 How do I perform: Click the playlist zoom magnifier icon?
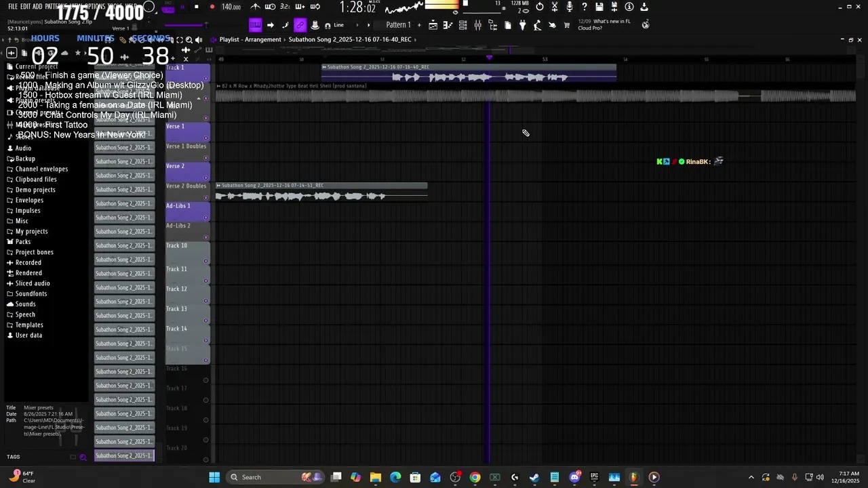[x=189, y=39]
